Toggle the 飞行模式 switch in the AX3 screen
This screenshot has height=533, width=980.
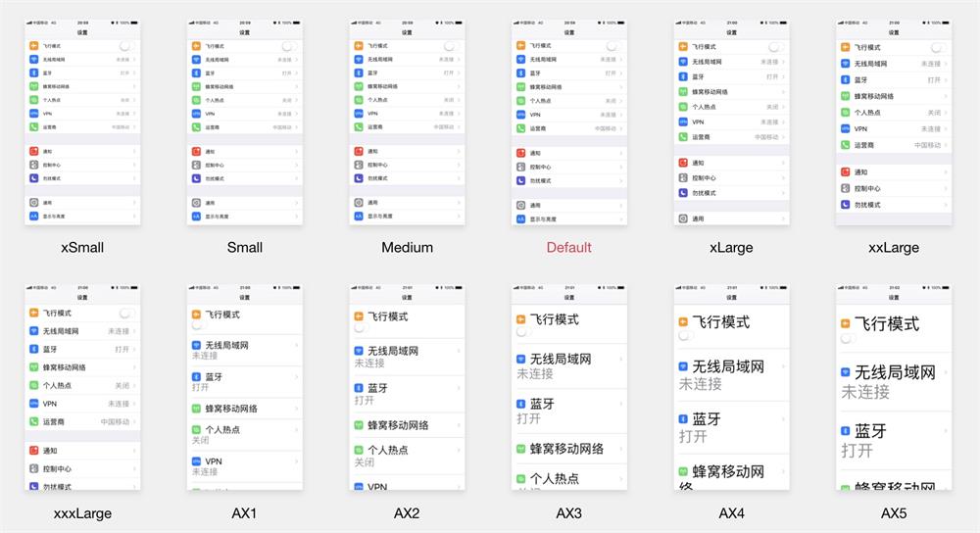point(523,332)
